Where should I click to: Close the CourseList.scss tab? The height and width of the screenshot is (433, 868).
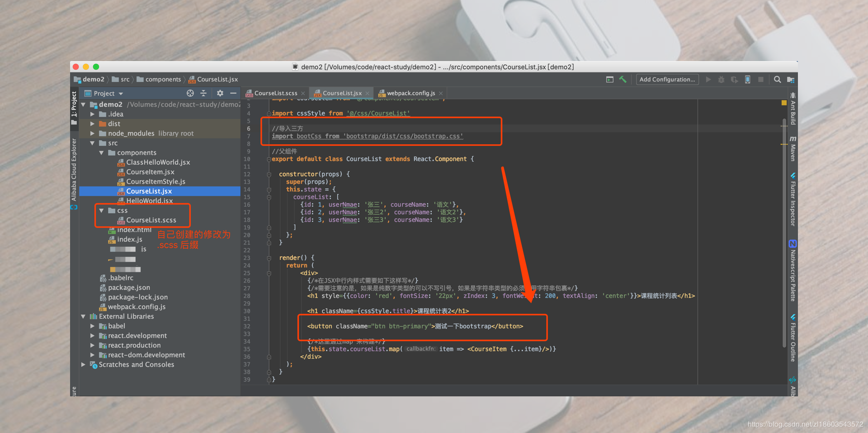(x=304, y=94)
